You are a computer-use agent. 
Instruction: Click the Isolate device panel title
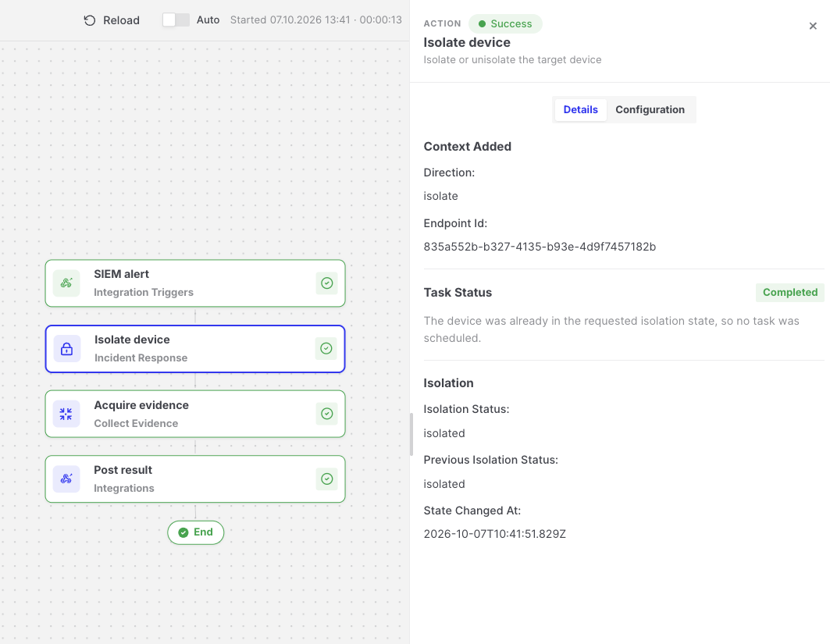467,42
